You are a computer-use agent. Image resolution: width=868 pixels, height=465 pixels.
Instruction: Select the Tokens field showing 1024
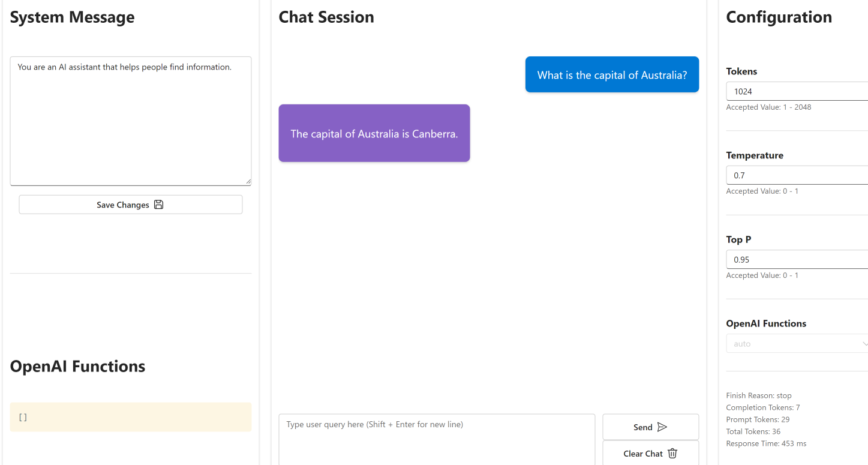click(797, 92)
